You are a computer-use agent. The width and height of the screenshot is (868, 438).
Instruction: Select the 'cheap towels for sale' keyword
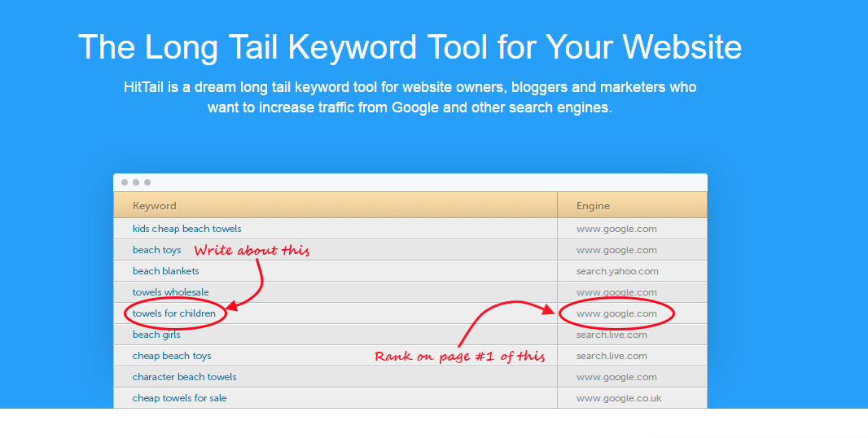click(179, 397)
